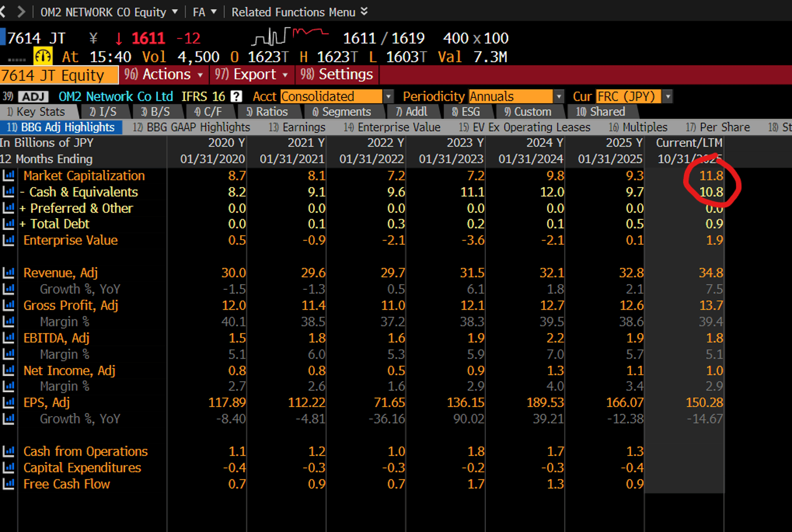
Task: Click chart icon beside Free Cash Flow
Action: [x=8, y=484]
